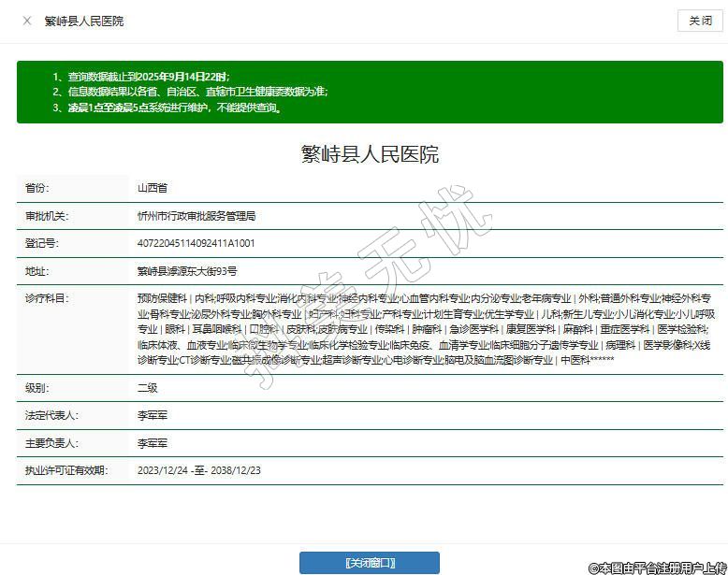Click the notice about 卫生健康委 data
The width and height of the screenshot is (728, 575).
click(x=190, y=92)
